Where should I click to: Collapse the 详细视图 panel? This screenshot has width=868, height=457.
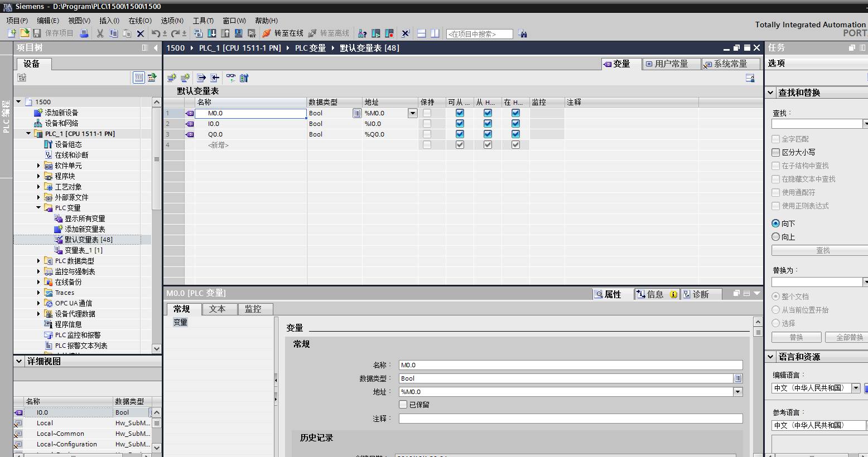coord(19,361)
